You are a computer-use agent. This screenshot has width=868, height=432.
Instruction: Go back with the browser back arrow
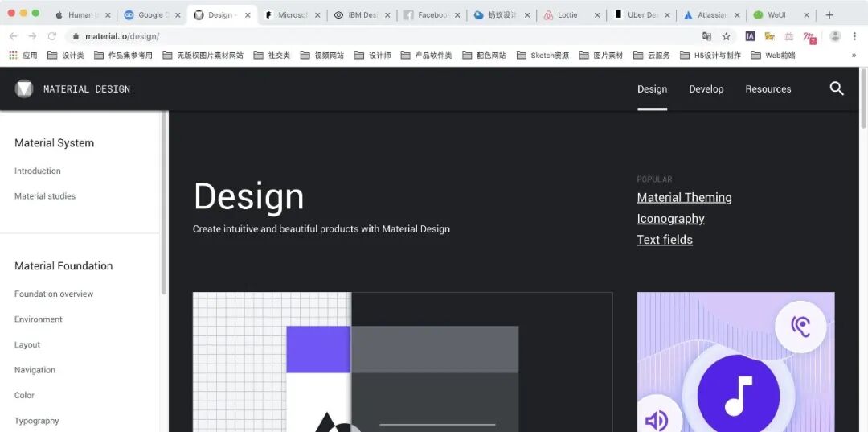point(14,36)
